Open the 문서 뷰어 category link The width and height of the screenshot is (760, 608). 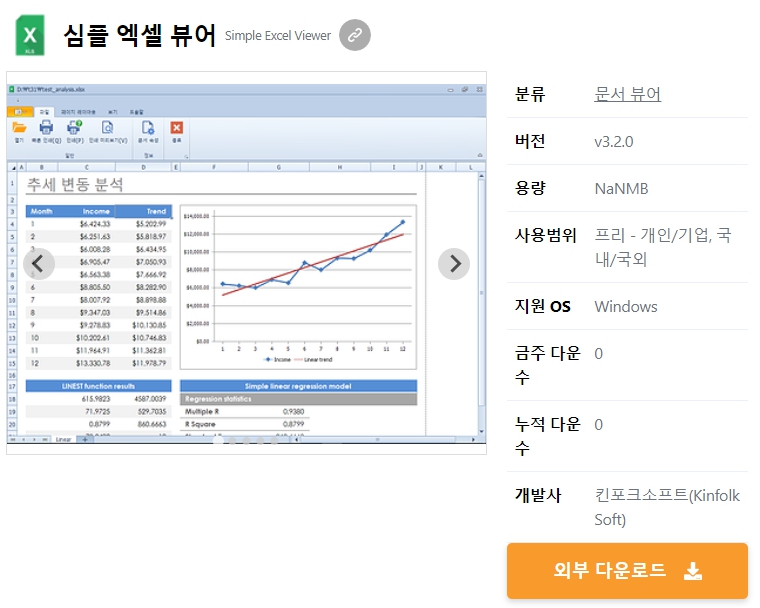pos(627,94)
